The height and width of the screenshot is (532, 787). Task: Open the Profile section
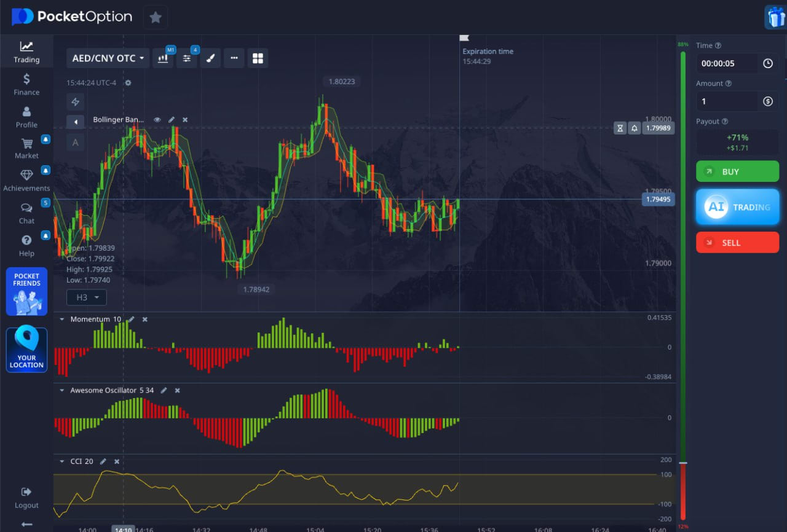point(26,117)
